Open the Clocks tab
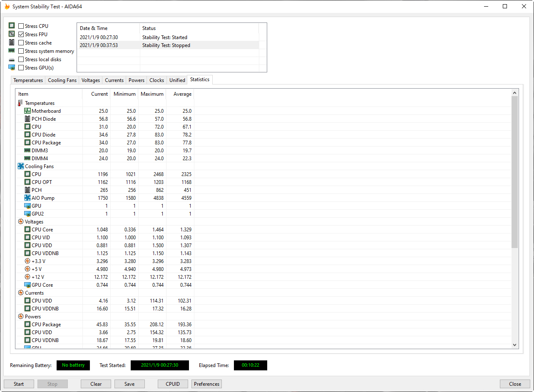 [156, 80]
